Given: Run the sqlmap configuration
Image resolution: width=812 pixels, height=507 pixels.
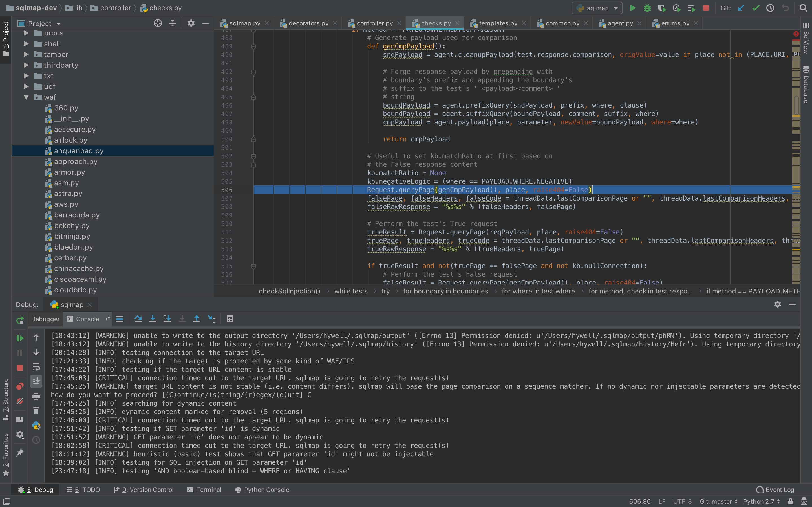Looking at the screenshot, I should pos(633,8).
